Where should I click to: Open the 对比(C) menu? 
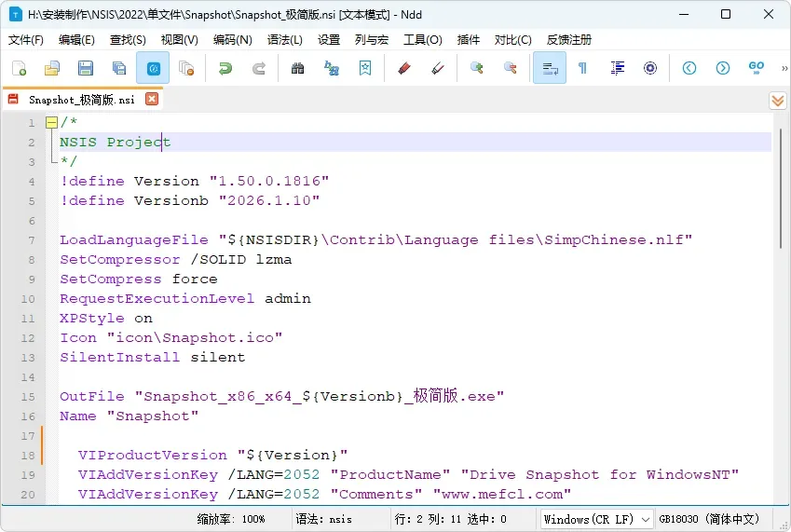click(513, 40)
